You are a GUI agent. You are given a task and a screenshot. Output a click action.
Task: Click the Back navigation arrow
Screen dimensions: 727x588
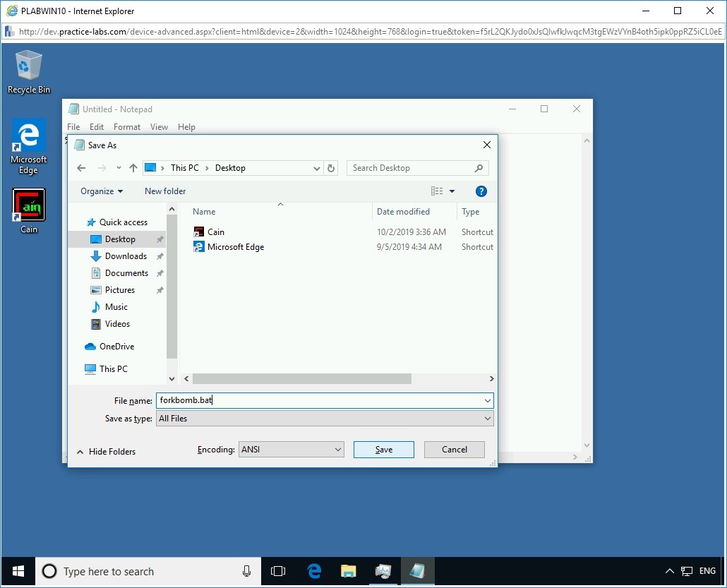81,168
